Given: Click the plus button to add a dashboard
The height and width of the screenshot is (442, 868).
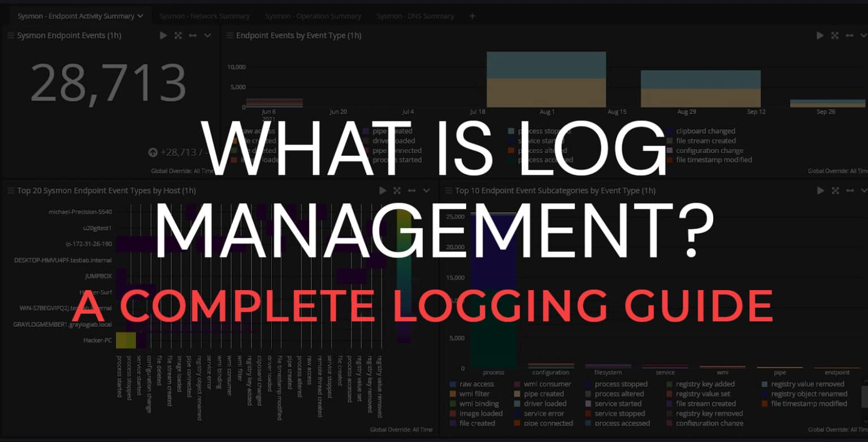Looking at the screenshot, I should click(x=472, y=16).
